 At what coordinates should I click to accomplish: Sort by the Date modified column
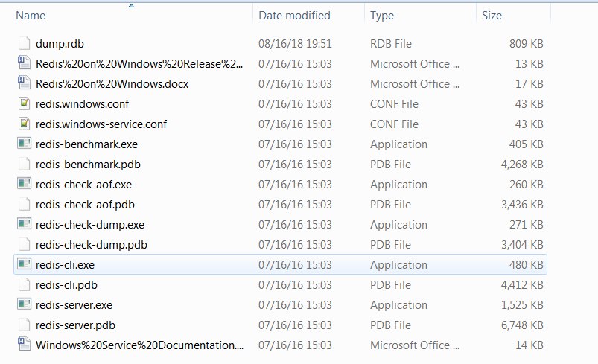coord(294,15)
